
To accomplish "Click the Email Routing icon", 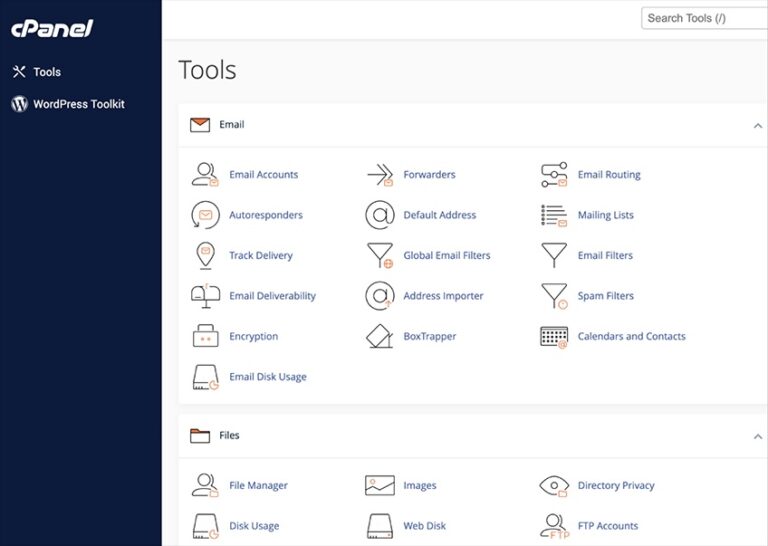I will (x=554, y=175).
